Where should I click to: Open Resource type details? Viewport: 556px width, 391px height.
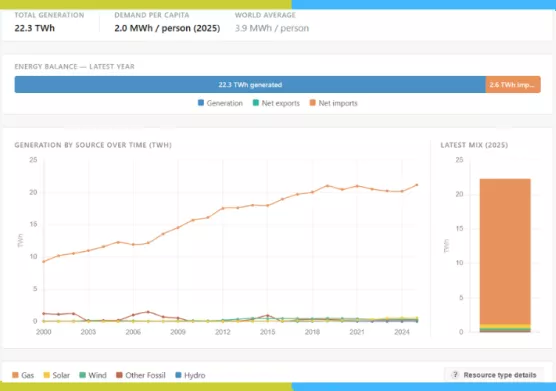pos(494,375)
